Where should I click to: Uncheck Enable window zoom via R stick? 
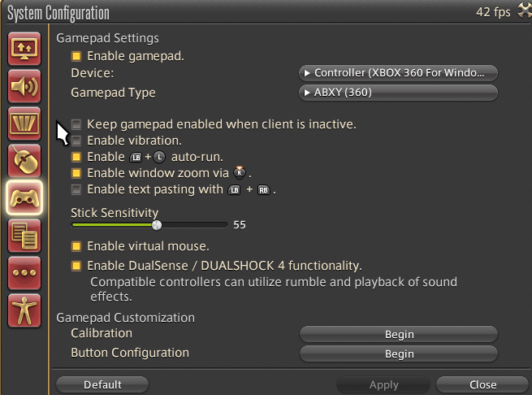coord(76,173)
